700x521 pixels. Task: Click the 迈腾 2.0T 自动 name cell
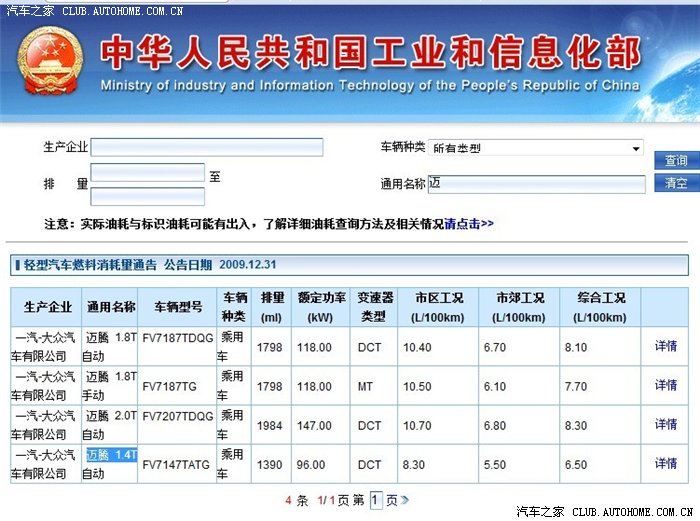click(x=110, y=425)
